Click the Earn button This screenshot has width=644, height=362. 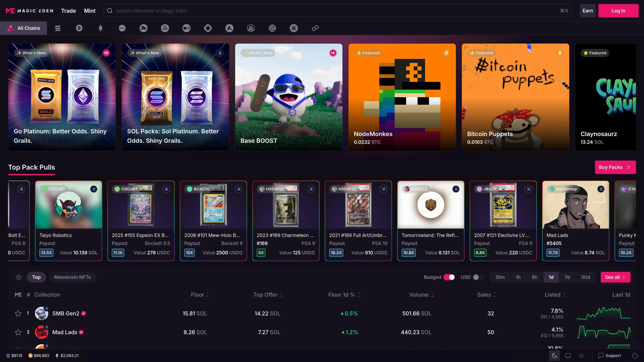[587, 11]
